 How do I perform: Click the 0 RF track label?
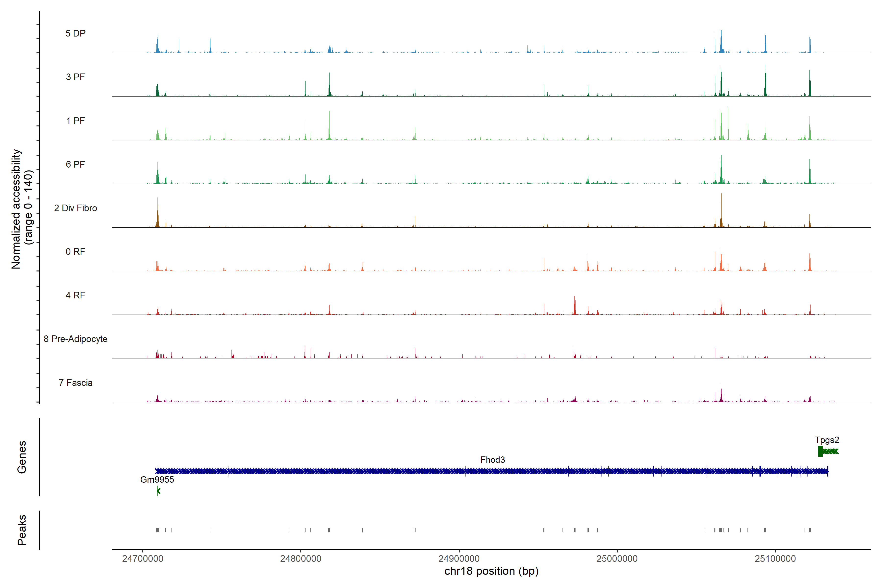point(75,252)
